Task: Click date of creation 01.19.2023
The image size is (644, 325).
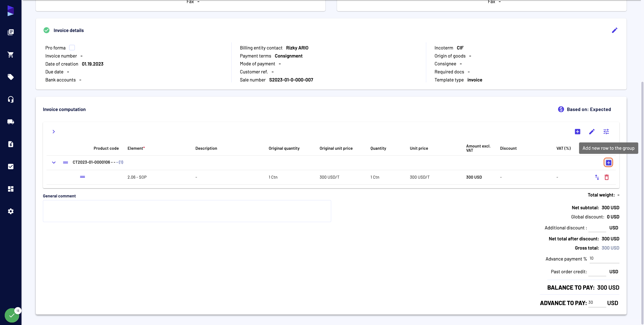Action: 93,64
